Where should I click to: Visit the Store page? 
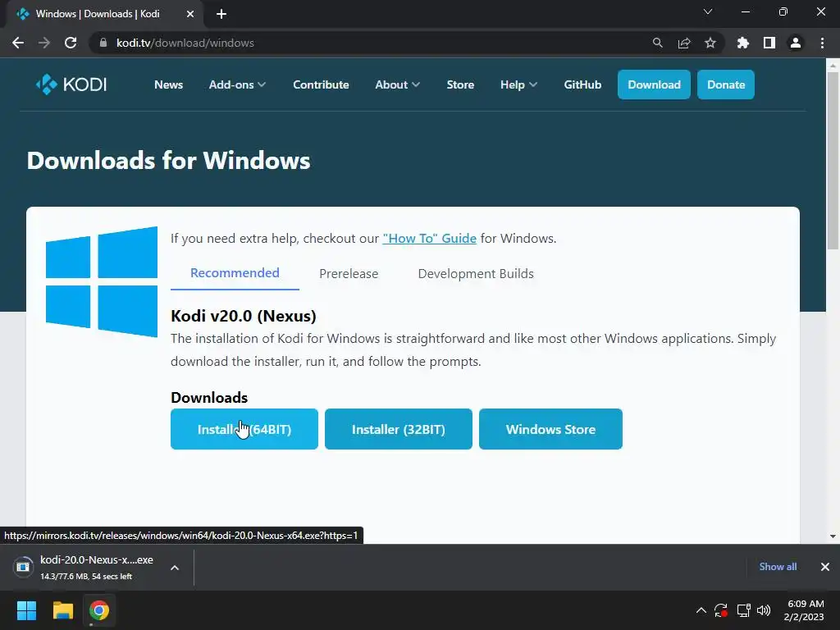coord(460,84)
